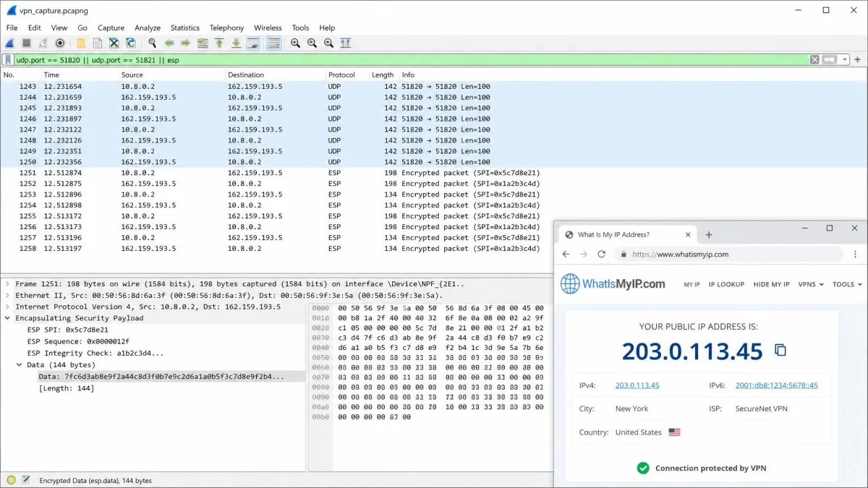Edit capture file properties status bar icon
Screen dimensions: 868x488
click(x=26, y=480)
